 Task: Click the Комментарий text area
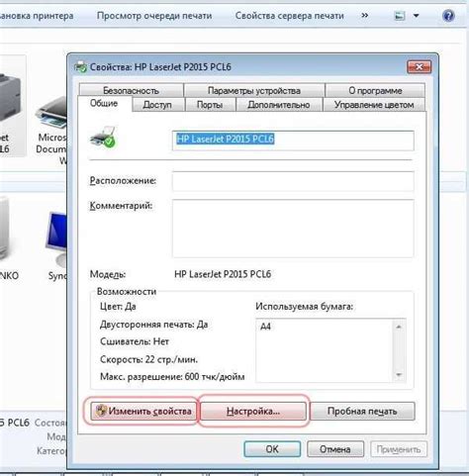point(293,228)
